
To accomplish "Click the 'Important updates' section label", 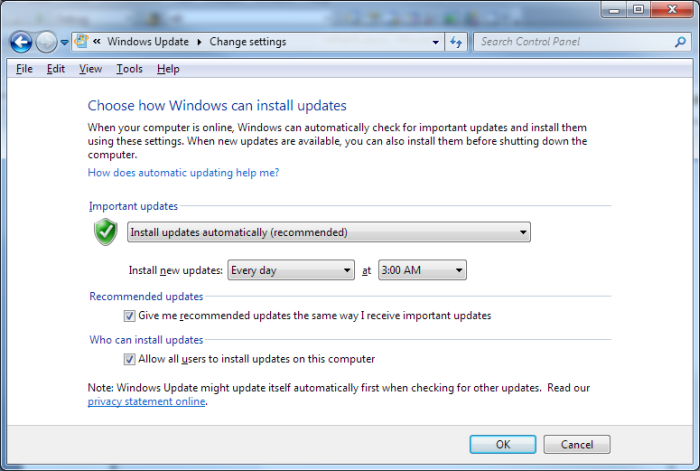I will [x=133, y=206].
